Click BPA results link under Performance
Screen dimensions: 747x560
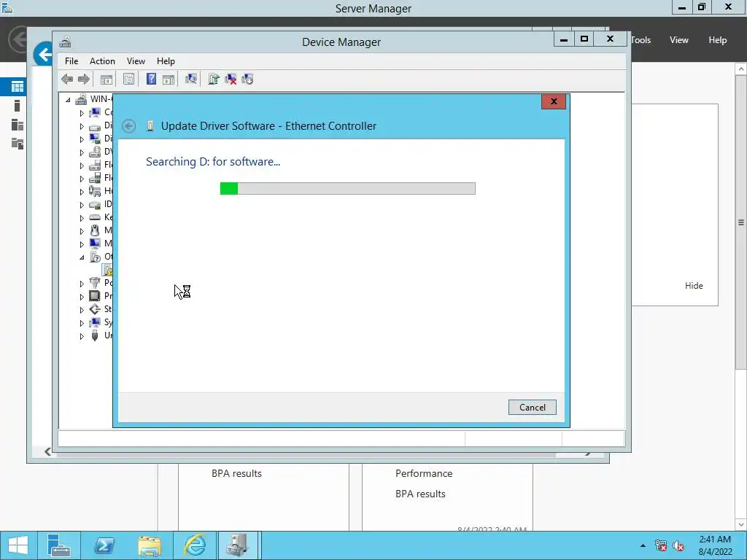pyautogui.click(x=421, y=494)
